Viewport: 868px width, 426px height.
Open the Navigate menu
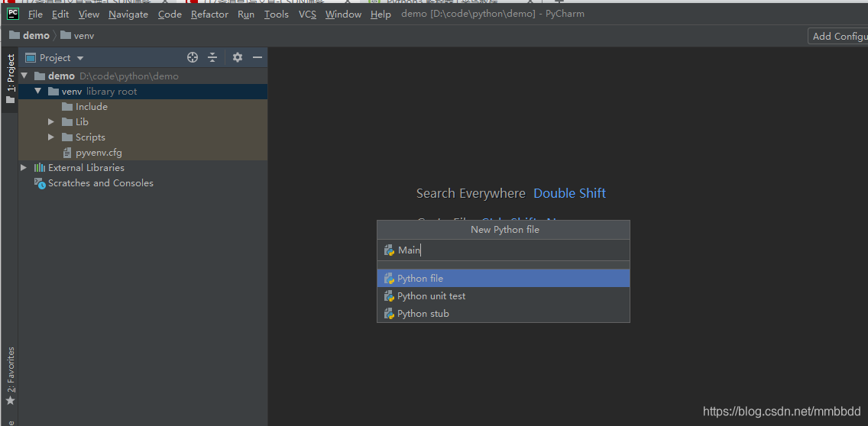point(128,15)
